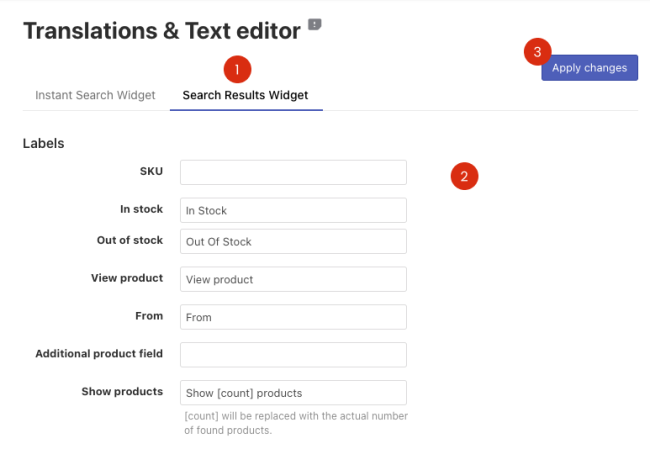Click the feedback icon beside the page title
The width and height of the screenshot is (650, 449).
pos(315,24)
